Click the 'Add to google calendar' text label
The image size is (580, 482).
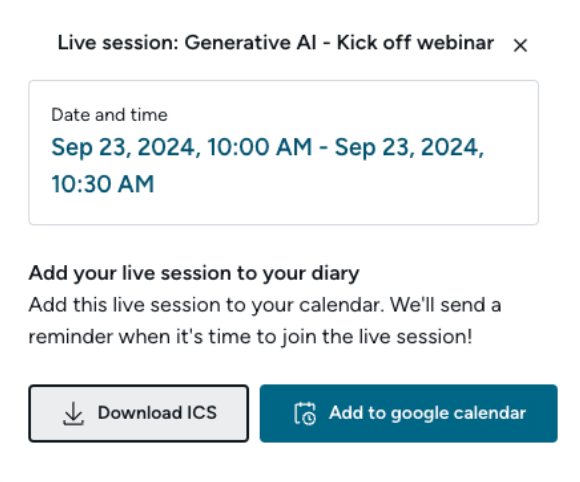pyautogui.click(x=427, y=413)
